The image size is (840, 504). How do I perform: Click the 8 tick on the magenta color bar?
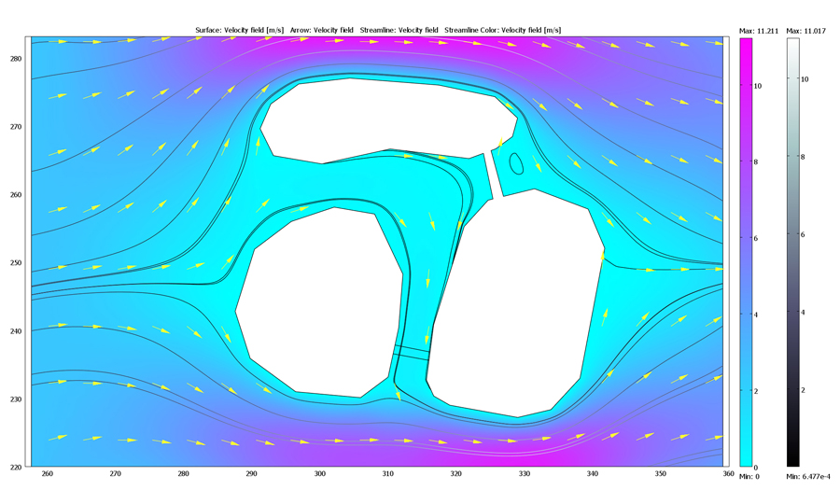[x=756, y=161]
